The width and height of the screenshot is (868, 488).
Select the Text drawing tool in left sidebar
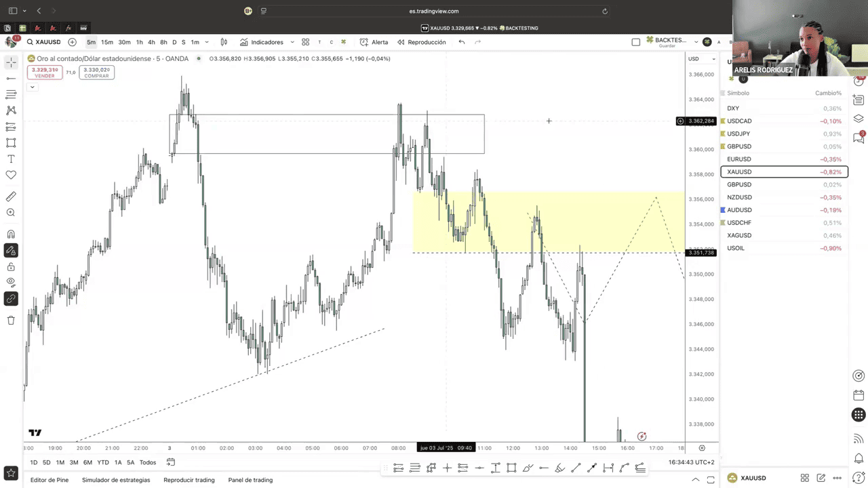point(11,159)
